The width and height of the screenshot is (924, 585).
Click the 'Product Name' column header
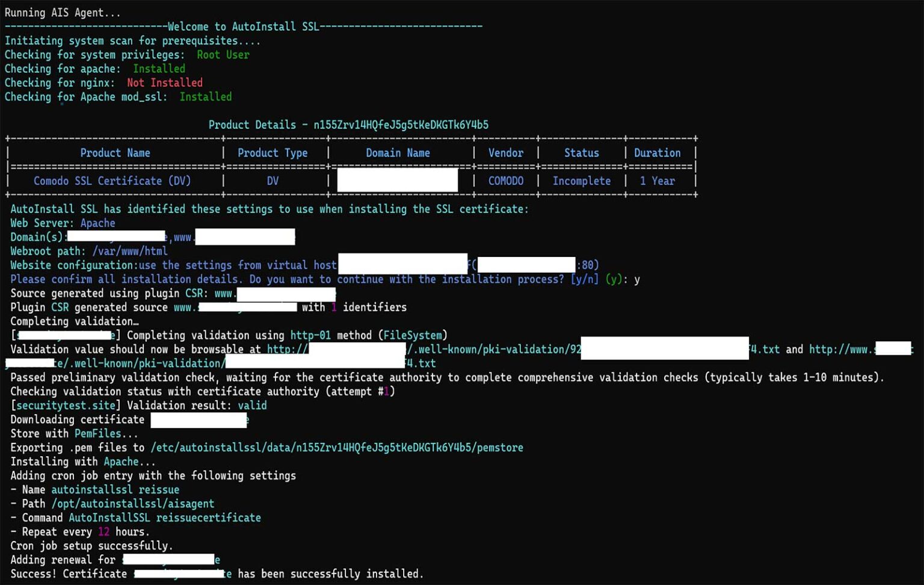click(115, 153)
